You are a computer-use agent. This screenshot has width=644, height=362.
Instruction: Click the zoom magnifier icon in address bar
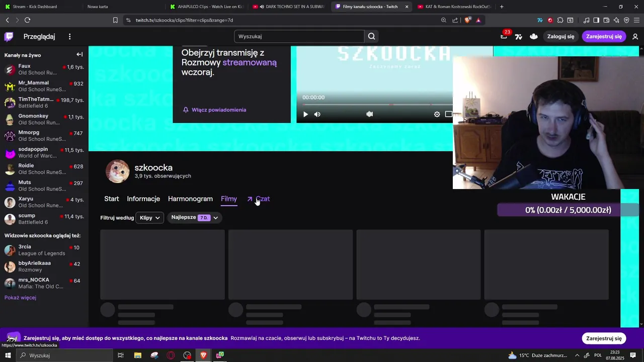[443, 20]
